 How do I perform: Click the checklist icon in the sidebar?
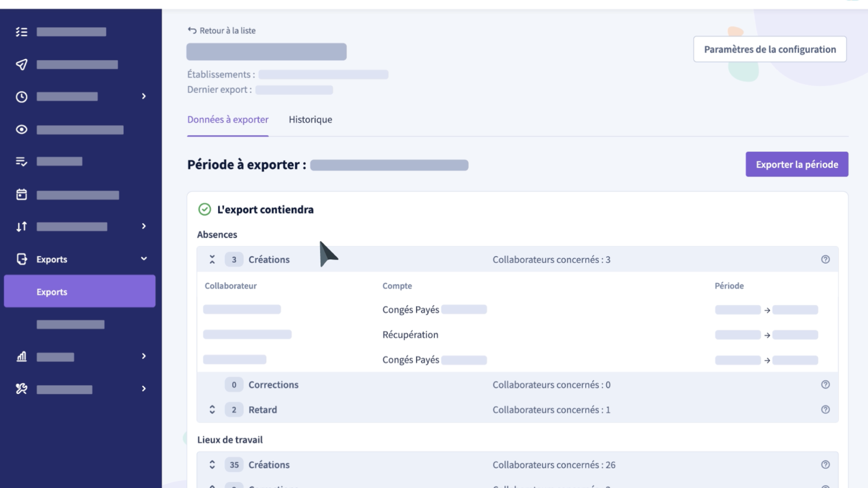click(x=22, y=32)
